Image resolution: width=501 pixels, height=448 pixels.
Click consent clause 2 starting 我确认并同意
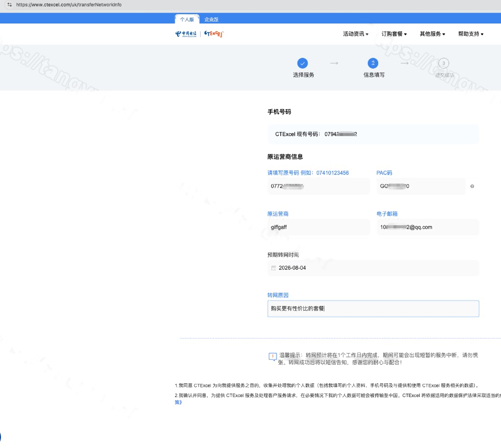pyautogui.click(x=338, y=396)
